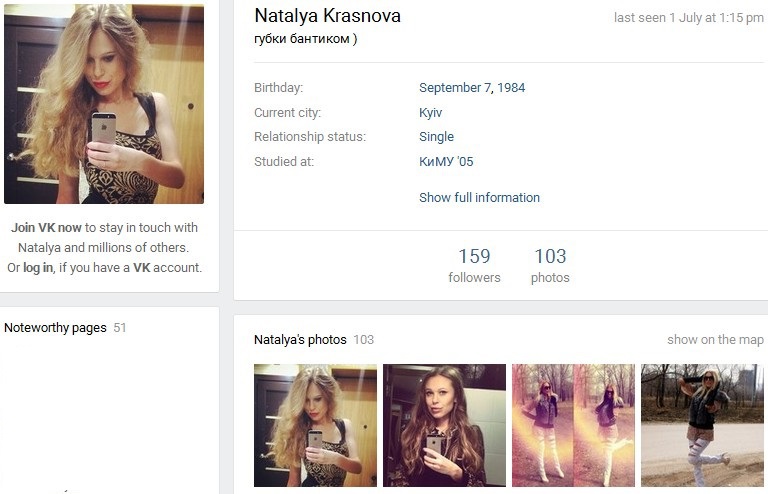Open first thumbnail of blonde selfie
Viewport: 768px width, 494px height.
(315, 425)
